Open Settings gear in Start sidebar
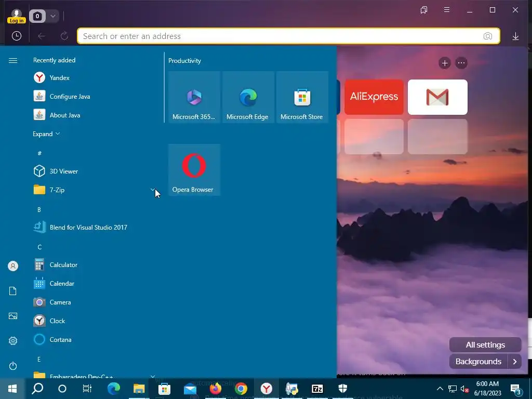The image size is (532, 399). point(13,341)
